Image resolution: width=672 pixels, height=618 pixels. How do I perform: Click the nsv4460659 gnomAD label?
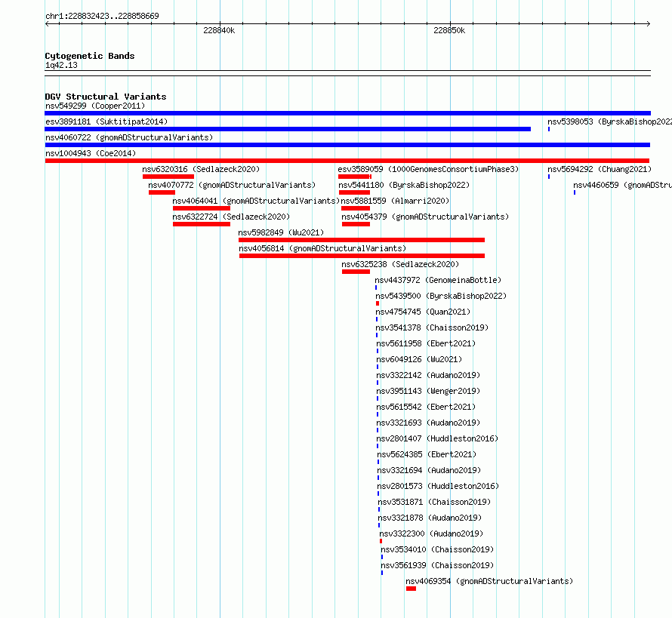pyautogui.click(x=622, y=185)
